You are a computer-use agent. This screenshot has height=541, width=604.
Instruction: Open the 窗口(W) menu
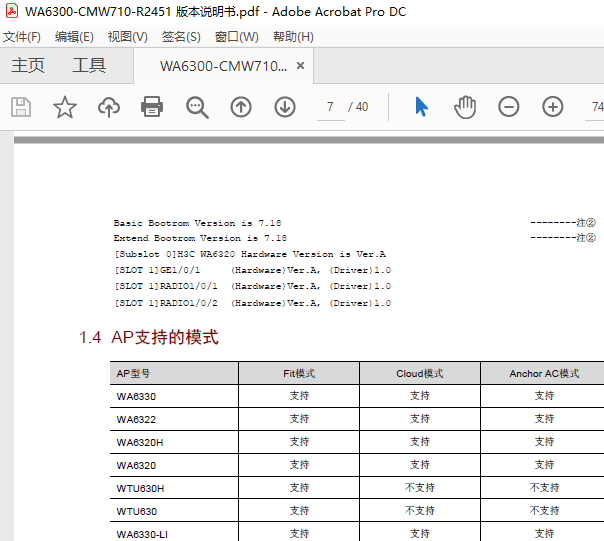pos(237,37)
